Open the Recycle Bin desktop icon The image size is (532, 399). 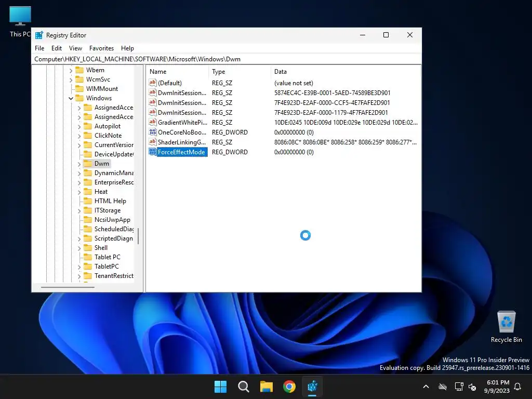506,327
